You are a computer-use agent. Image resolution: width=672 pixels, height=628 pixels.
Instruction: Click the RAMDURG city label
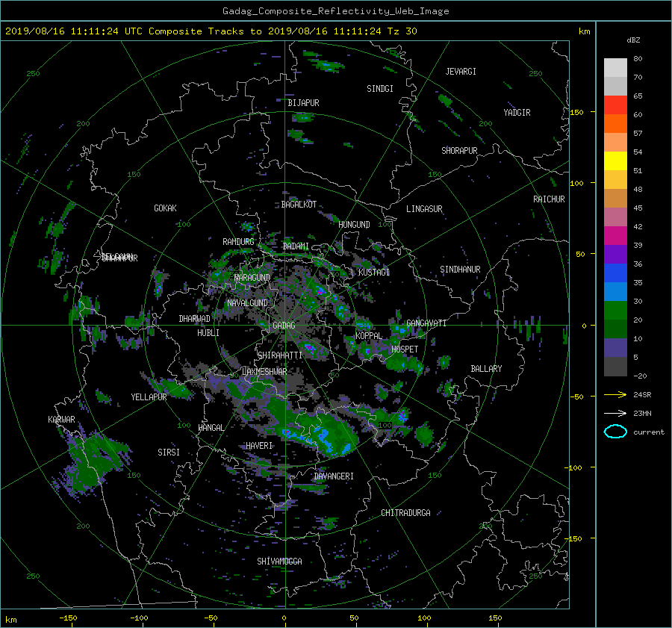pos(238,242)
